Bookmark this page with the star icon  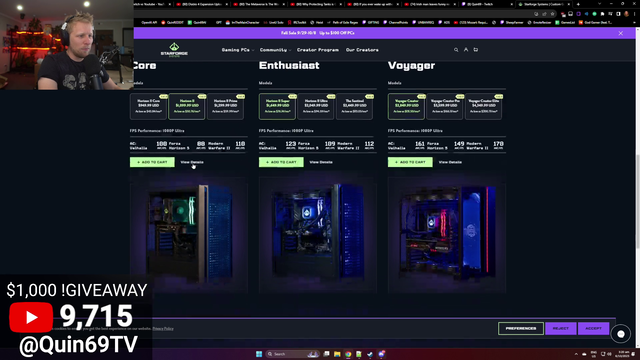pos(552,14)
